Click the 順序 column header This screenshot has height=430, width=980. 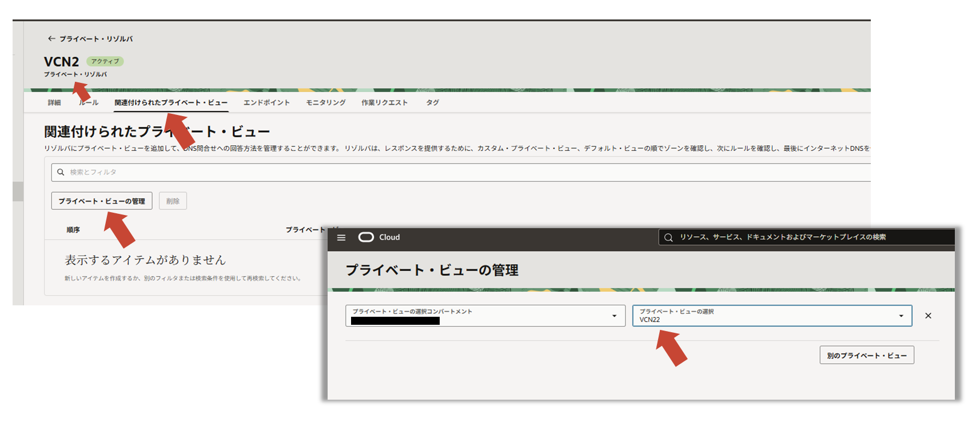(x=73, y=230)
